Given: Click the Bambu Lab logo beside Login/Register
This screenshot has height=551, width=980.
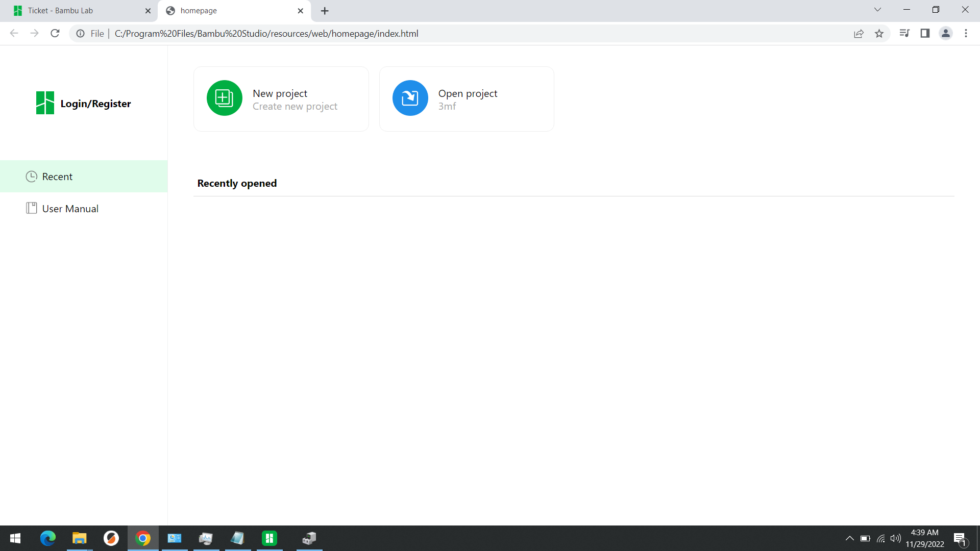Looking at the screenshot, I should 45,103.
